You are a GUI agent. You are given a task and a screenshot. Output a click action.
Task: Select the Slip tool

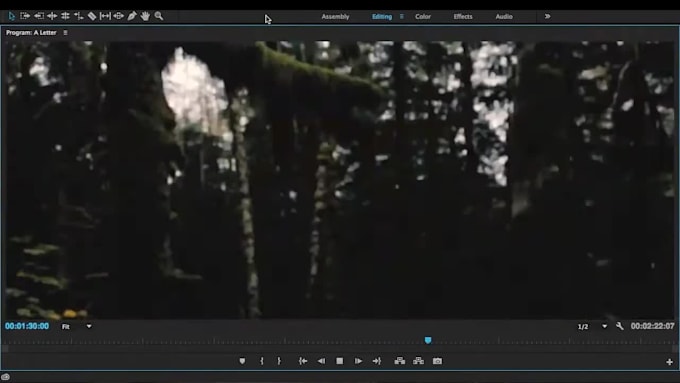[105, 16]
